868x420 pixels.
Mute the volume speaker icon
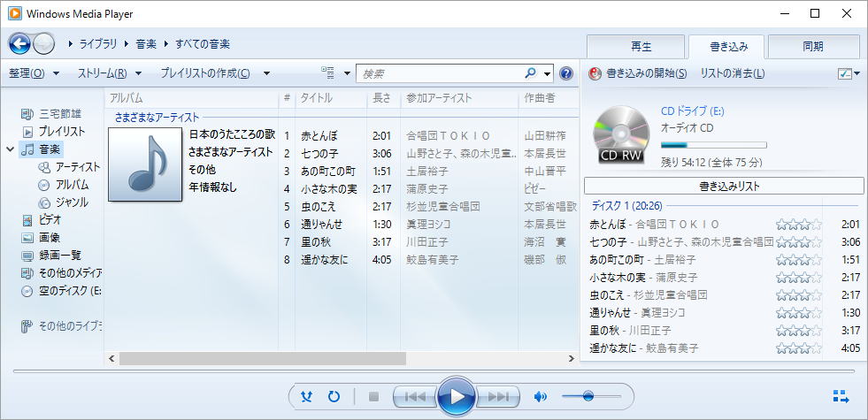540,397
